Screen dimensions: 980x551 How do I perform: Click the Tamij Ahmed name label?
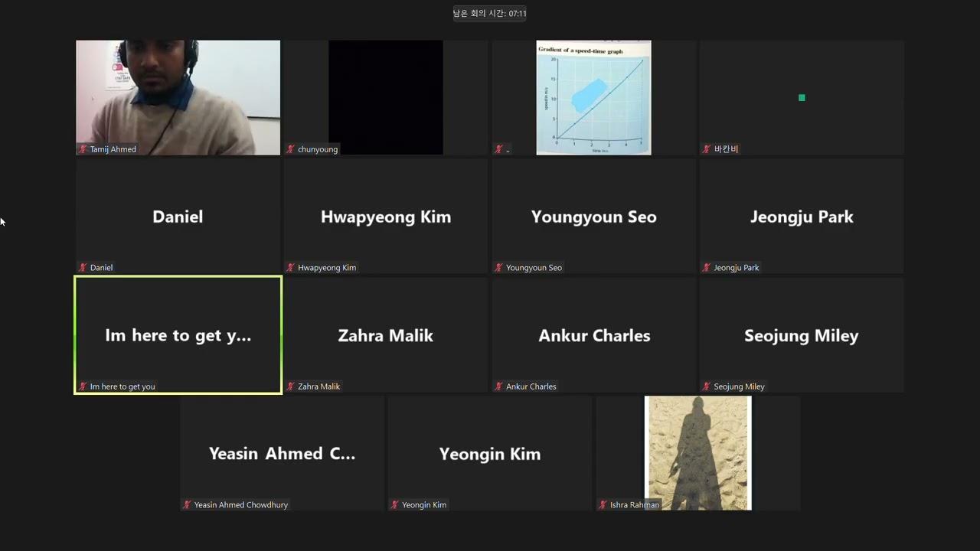(113, 149)
